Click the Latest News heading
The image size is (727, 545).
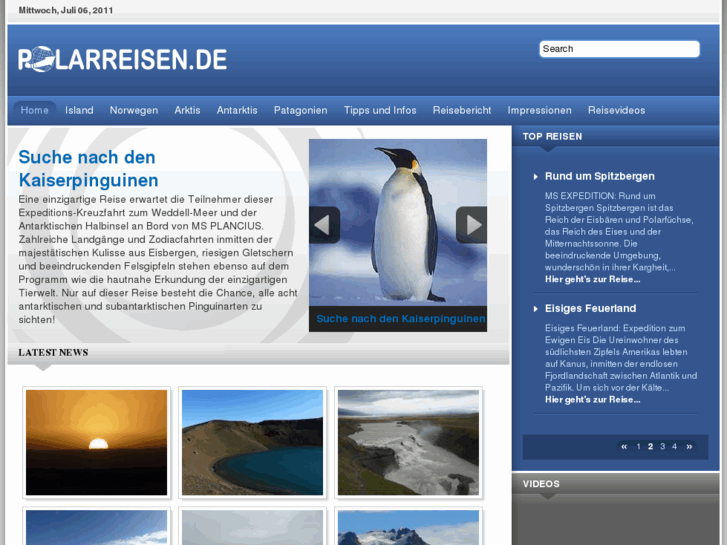(x=53, y=353)
